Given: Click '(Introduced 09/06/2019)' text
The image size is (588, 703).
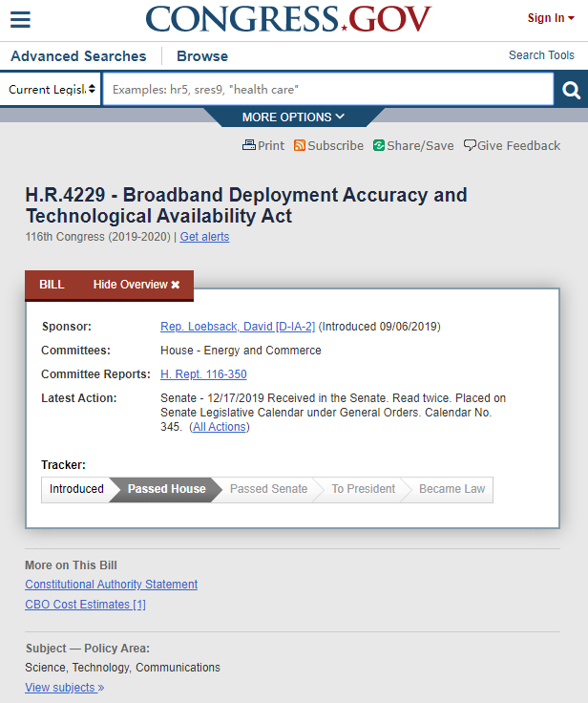Looking at the screenshot, I should [380, 327].
